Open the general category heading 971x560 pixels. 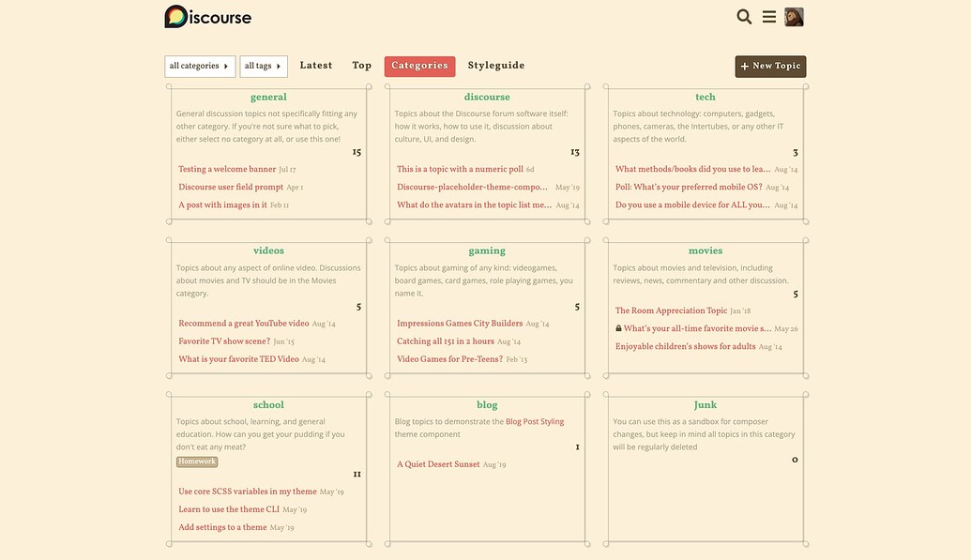[x=268, y=97]
